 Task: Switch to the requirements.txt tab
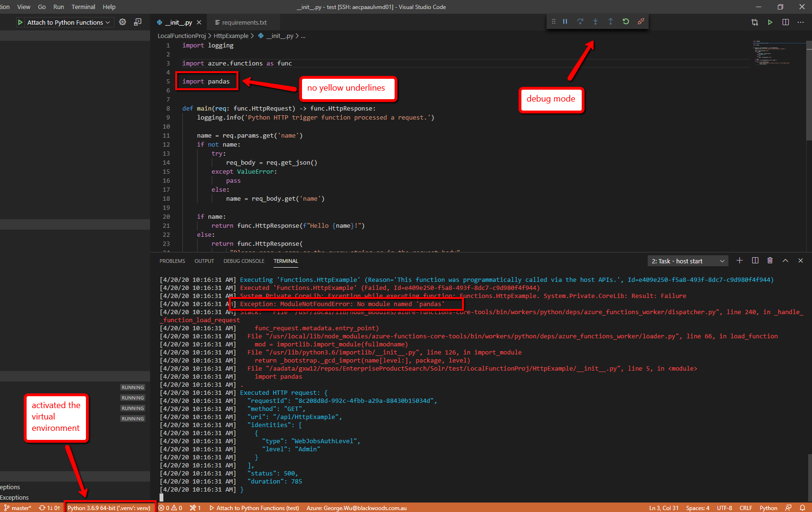(x=244, y=22)
